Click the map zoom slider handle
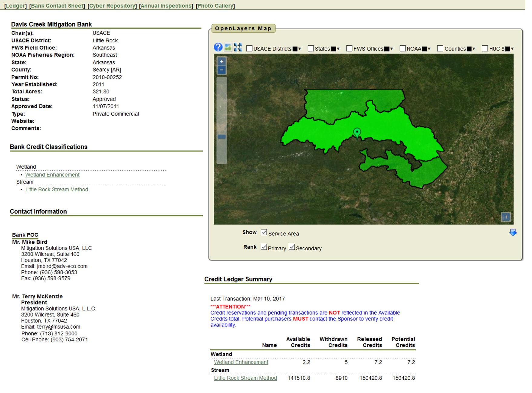532x393 pixels. pyautogui.click(x=222, y=137)
